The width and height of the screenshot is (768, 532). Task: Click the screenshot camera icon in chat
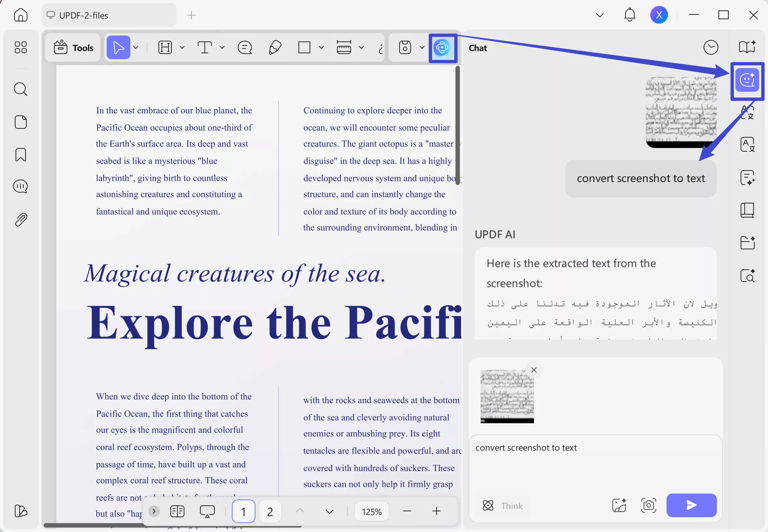(648, 505)
